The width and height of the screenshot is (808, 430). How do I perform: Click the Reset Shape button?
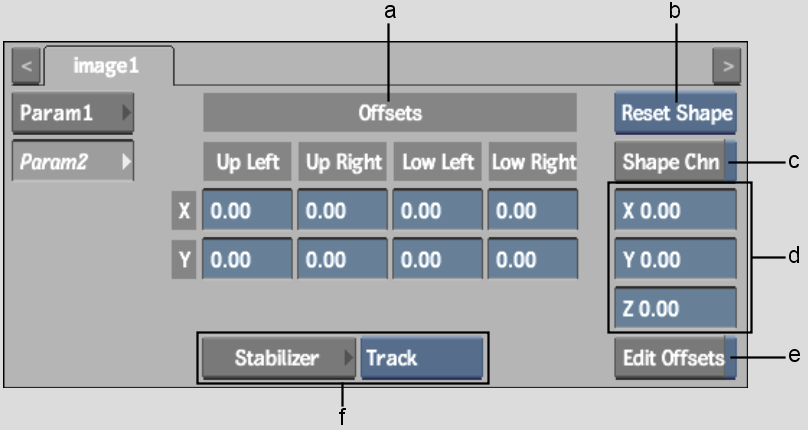(675, 112)
